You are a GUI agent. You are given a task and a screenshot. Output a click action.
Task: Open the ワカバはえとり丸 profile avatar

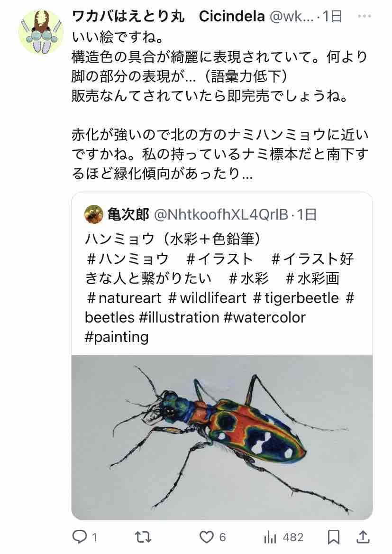(41, 31)
